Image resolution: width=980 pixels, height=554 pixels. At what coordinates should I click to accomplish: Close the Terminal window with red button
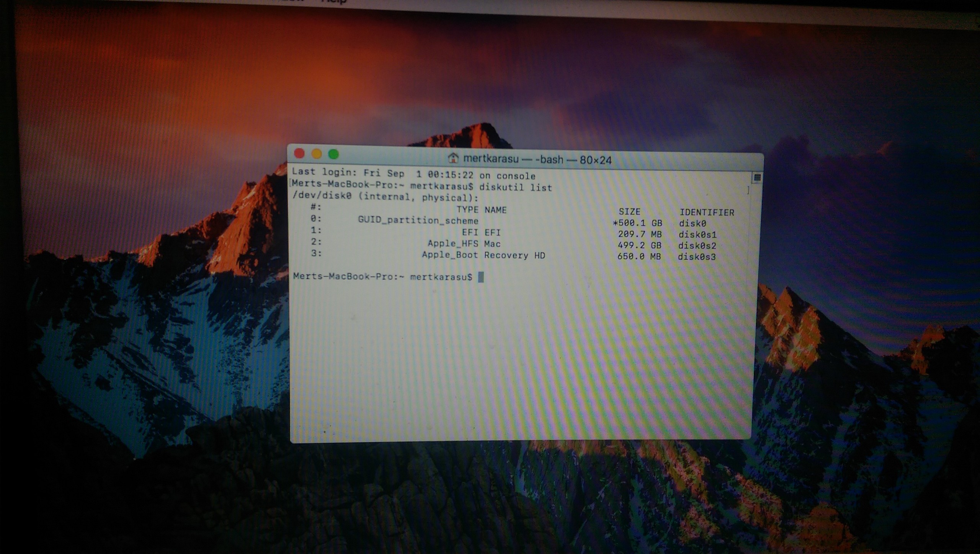pyautogui.click(x=299, y=153)
